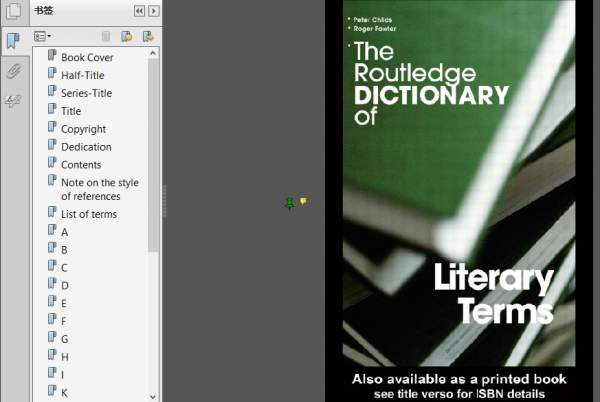Click the expand current bookmark icon

(x=148, y=36)
